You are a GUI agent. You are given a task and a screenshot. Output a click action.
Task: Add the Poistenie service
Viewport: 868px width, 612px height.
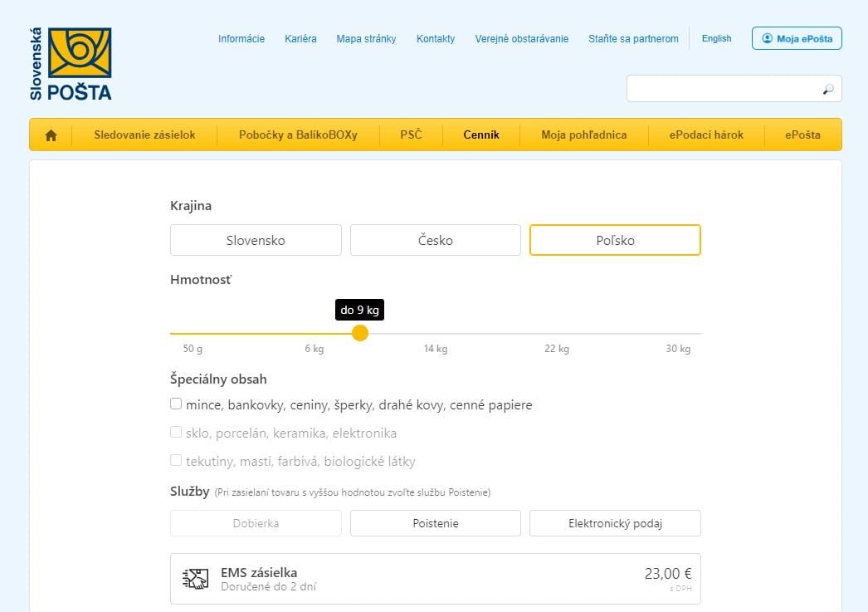pos(436,523)
